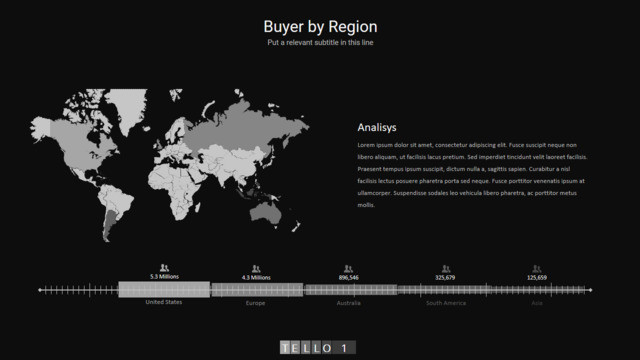Screen dimensions: 640x360
Task: Click the South America label
Action: coord(446,303)
